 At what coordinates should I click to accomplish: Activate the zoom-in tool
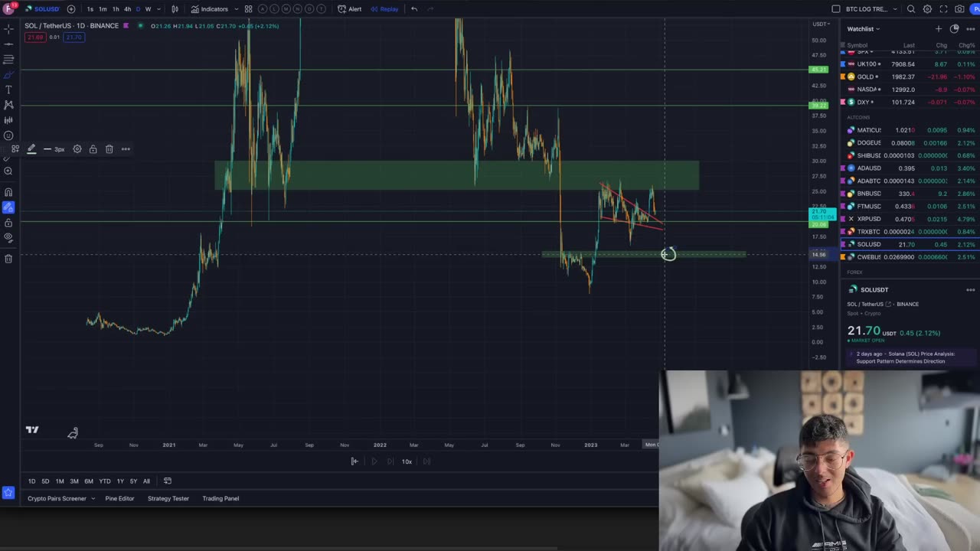pos(8,171)
